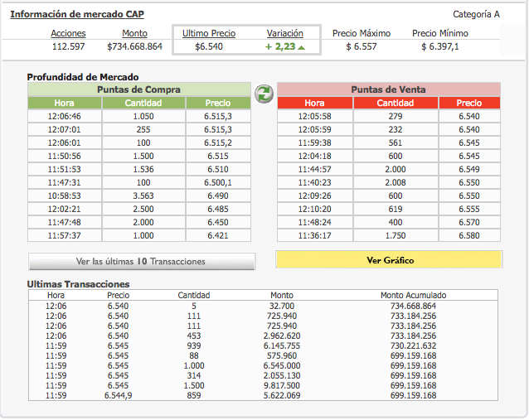Click the 6.580 sell price cell

pos(469,235)
